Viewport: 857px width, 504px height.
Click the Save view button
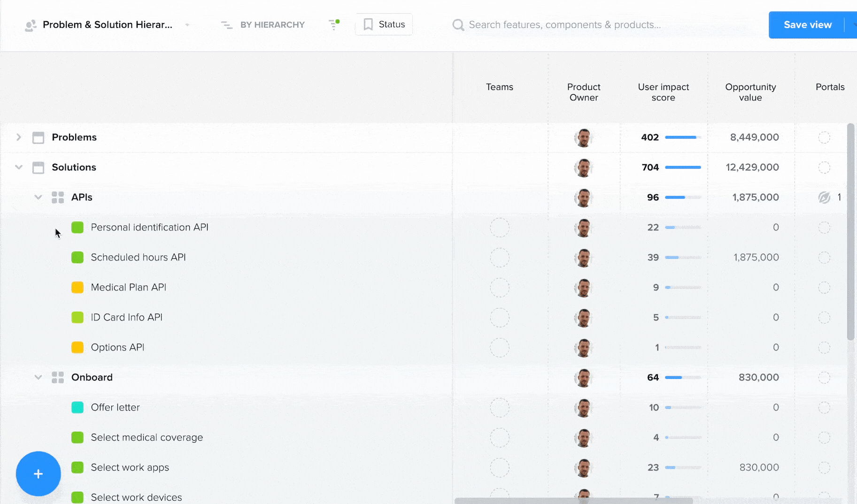pos(807,25)
